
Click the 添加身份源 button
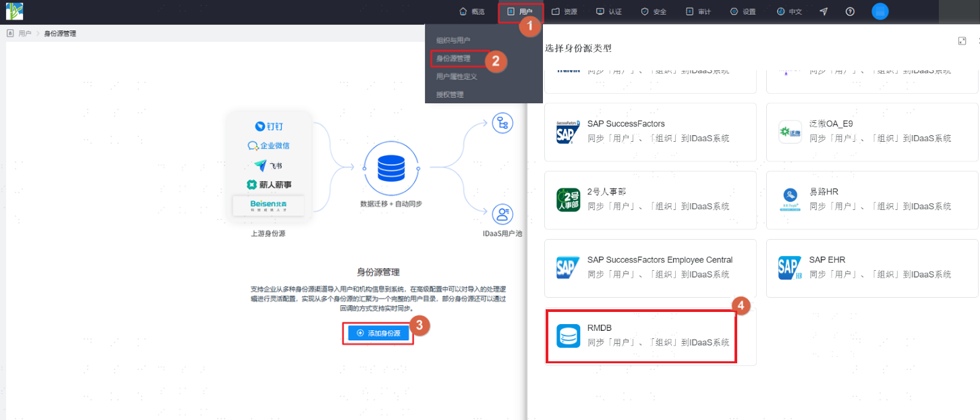(x=378, y=334)
